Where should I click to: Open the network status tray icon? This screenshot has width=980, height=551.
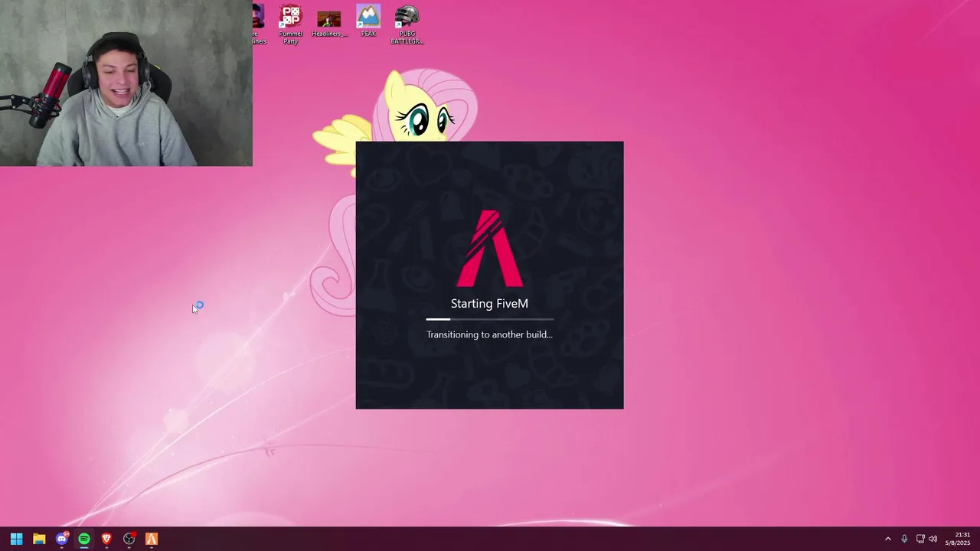point(920,539)
